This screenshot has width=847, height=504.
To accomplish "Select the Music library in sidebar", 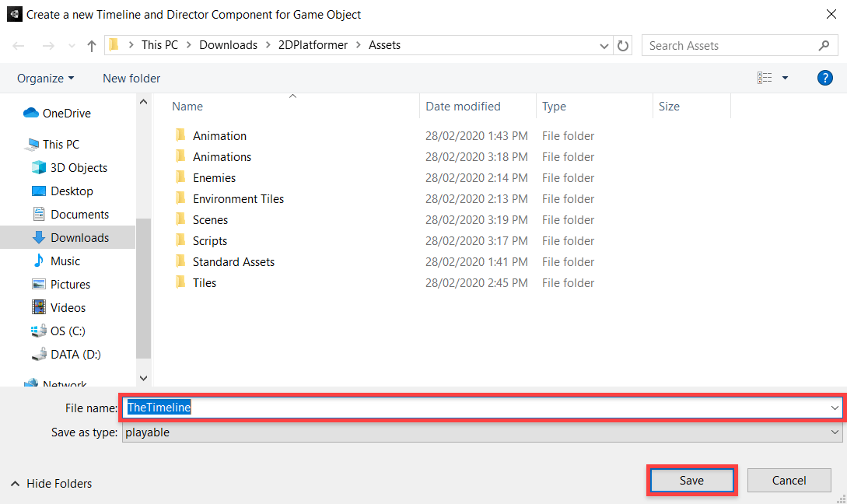I will click(65, 261).
